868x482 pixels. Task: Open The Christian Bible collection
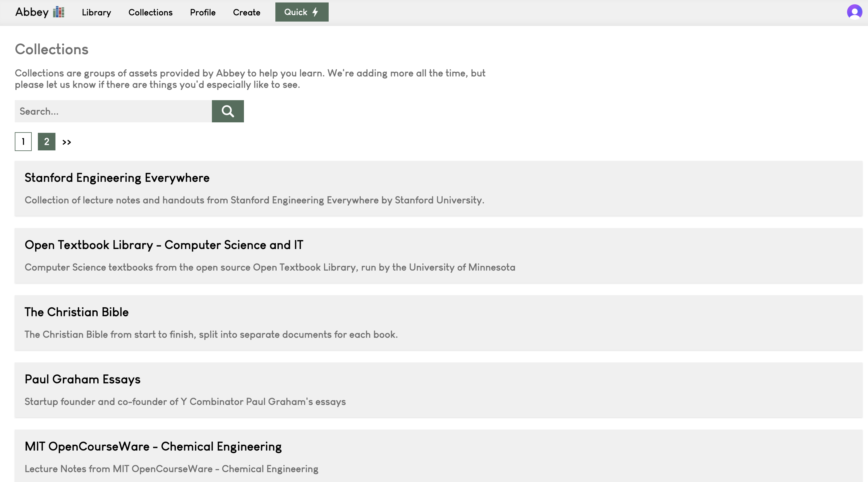click(76, 312)
